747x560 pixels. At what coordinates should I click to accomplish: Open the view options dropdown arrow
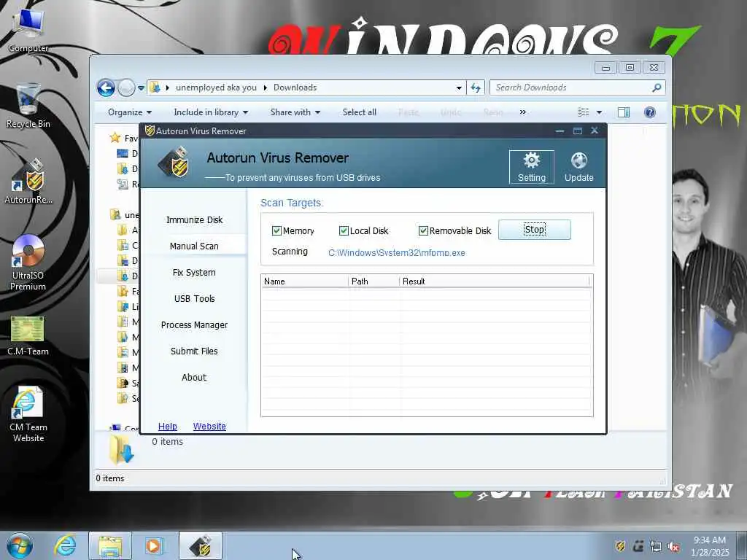point(600,112)
